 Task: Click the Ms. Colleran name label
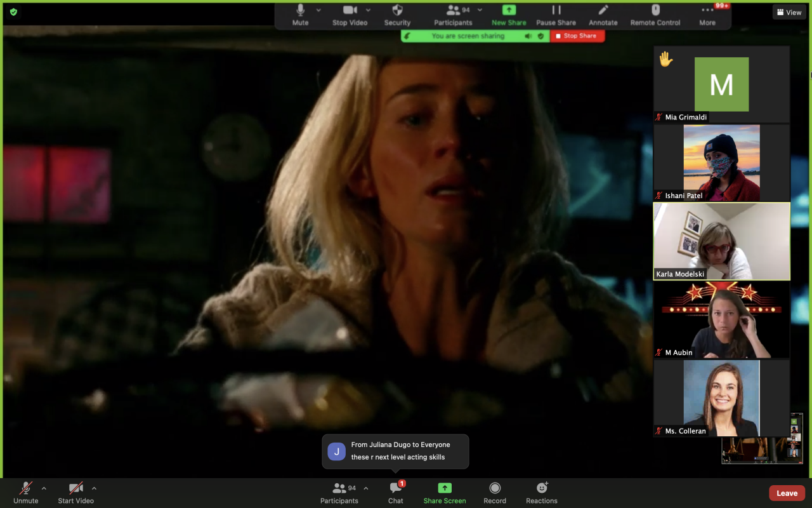pyautogui.click(x=686, y=431)
